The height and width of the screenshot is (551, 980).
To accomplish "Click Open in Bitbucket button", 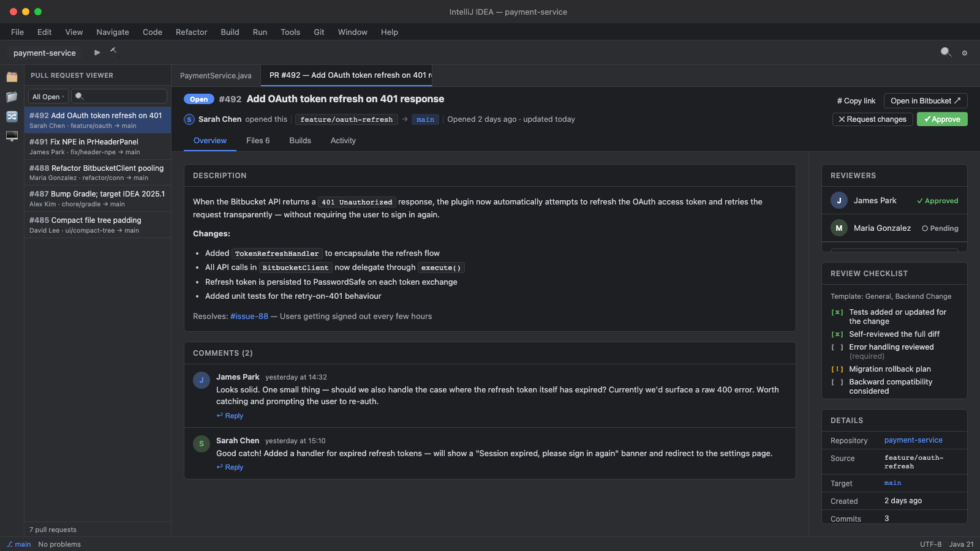I will point(925,101).
